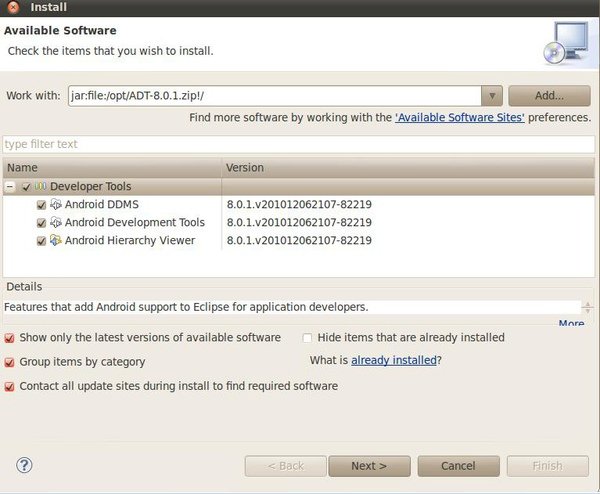Screen dimensions: 600x494
Task: Uncheck the Android DDMS checkbox
Action: (x=41, y=205)
